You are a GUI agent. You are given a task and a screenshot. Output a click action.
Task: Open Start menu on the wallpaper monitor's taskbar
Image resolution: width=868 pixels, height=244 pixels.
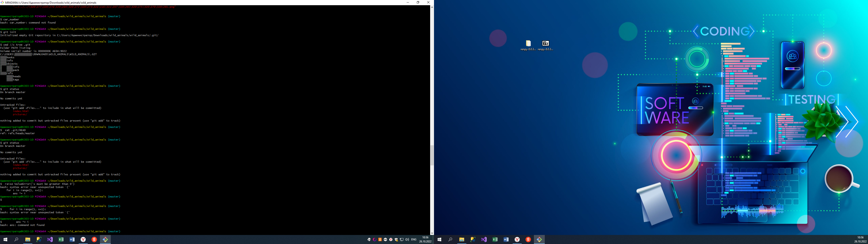point(439,240)
